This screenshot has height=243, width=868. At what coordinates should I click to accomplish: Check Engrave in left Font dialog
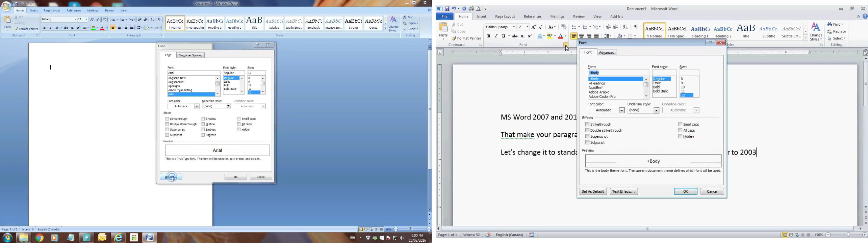203,135
